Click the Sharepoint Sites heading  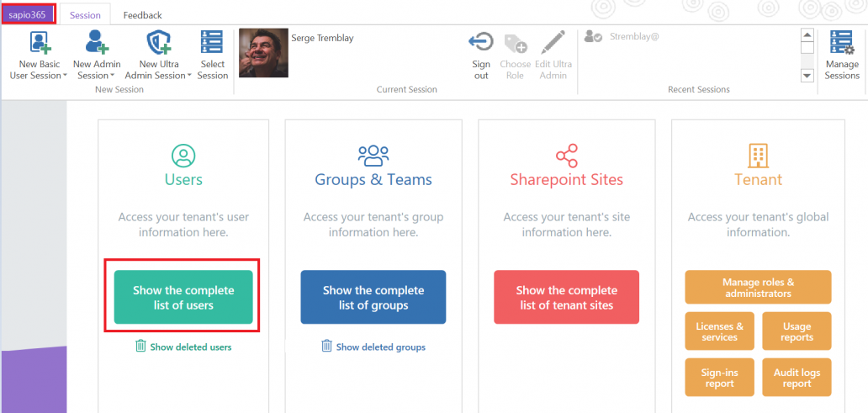(x=566, y=180)
